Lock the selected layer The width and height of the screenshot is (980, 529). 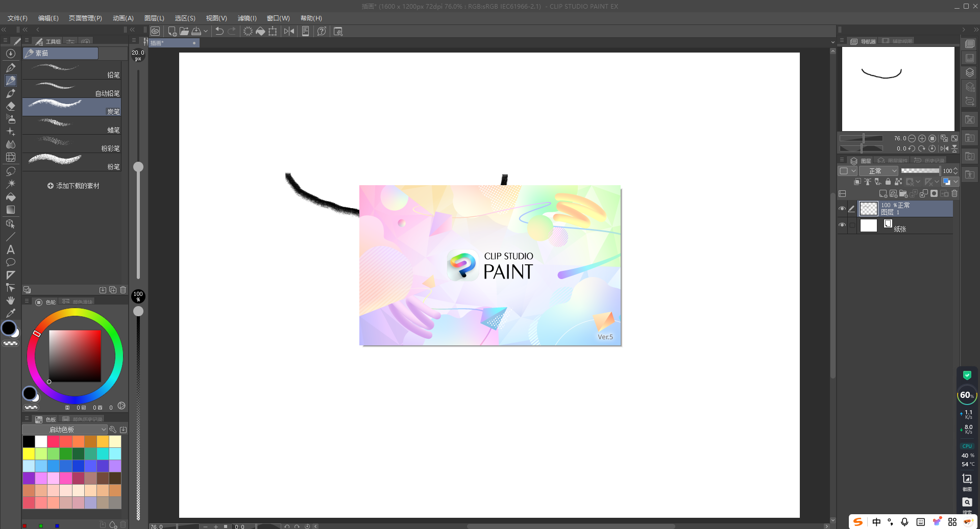click(x=888, y=182)
